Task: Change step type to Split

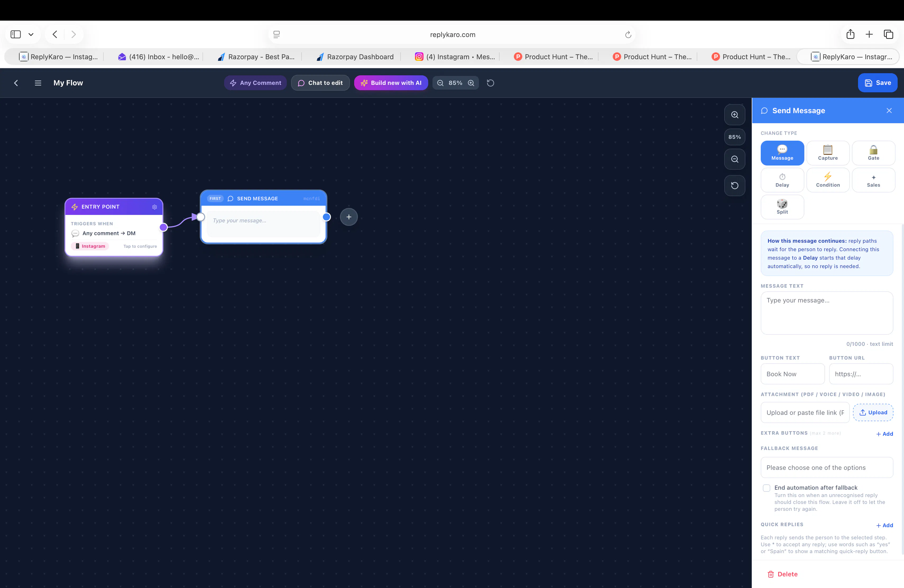Action: tap(782, 207)
